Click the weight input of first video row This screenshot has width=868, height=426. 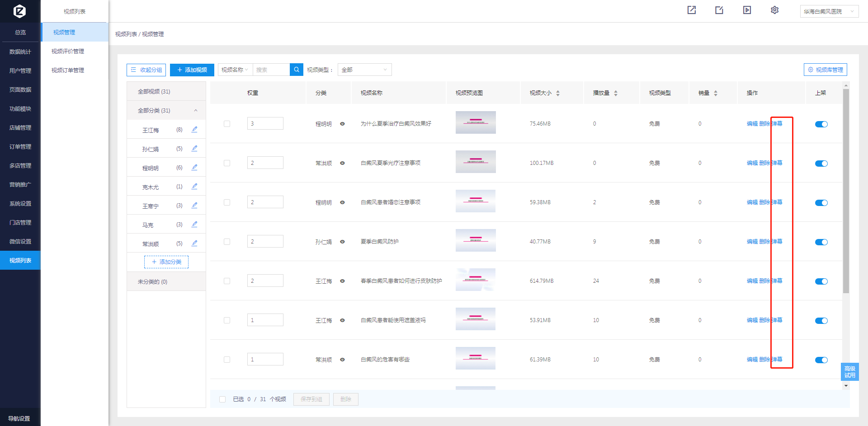[265, 124]
